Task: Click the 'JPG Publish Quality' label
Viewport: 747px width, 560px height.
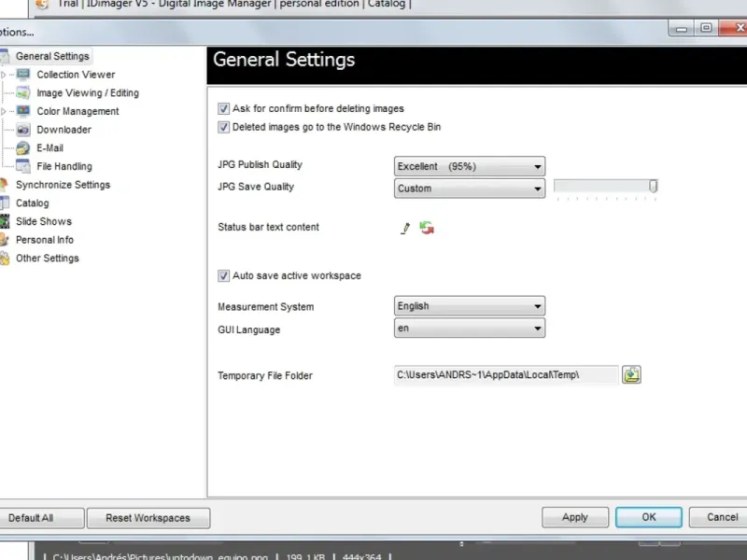Action: [x=261, y=165]
